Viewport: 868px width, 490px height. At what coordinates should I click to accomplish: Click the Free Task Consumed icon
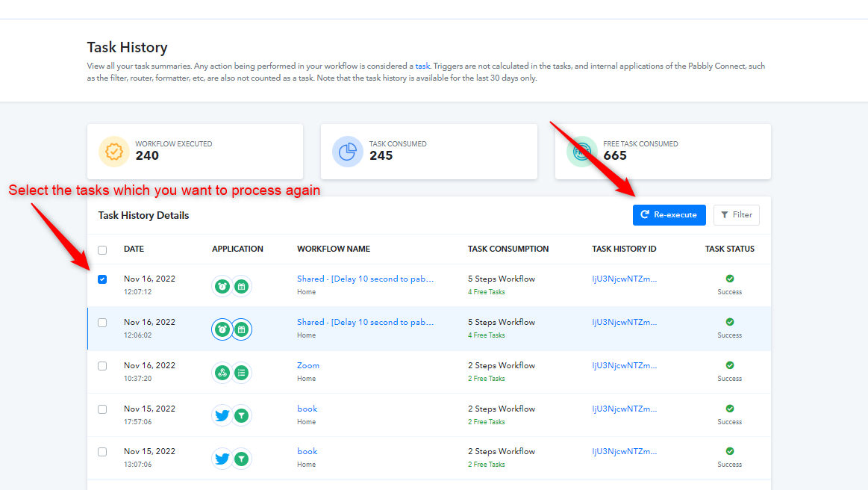tap(582, 152)
